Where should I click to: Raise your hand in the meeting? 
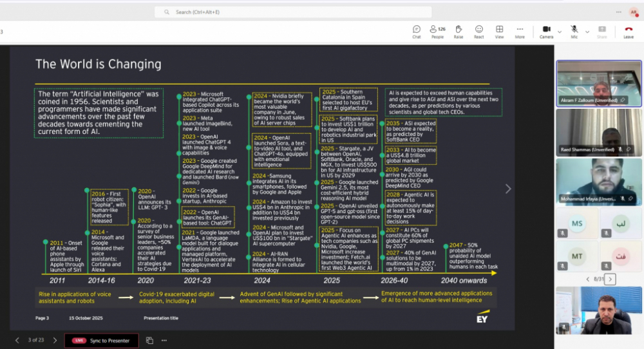click(x=458, y=31)
